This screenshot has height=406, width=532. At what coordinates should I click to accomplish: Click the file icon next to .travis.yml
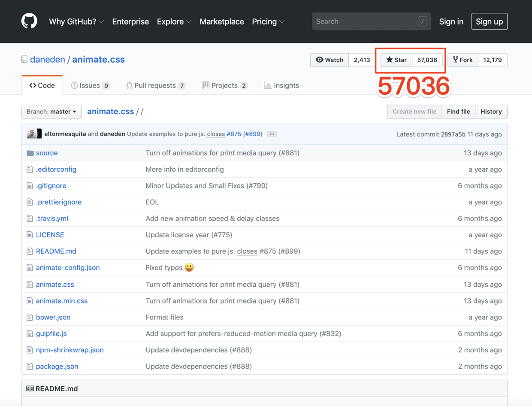pos(30,218)
